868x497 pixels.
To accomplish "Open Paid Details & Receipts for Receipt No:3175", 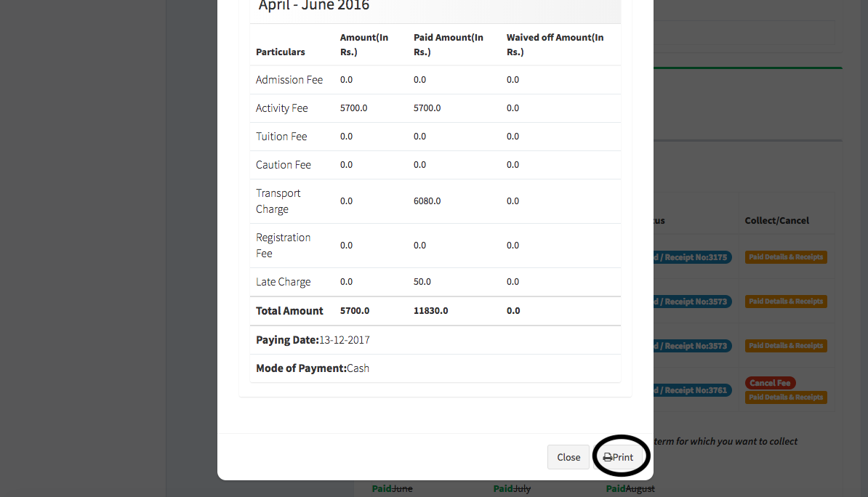I will tap(786, 256).
